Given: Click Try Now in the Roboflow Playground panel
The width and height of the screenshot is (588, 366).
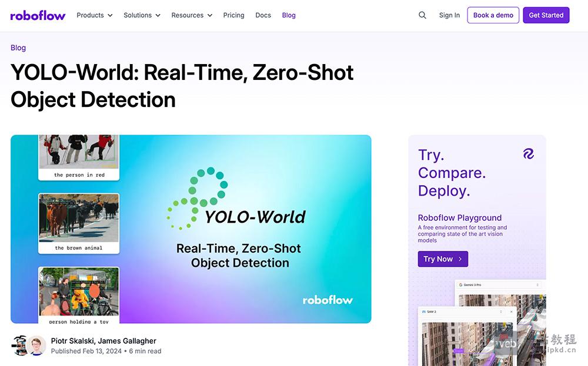Looking at the screenshot, I should pyautogui.click(x=443, y=258).
